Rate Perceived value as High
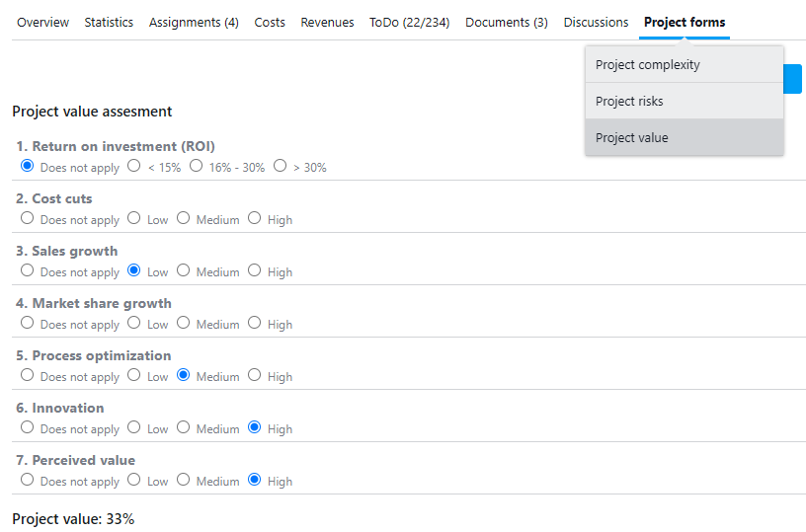The width and height of the screenshot is (806, 532). [255, 480]
